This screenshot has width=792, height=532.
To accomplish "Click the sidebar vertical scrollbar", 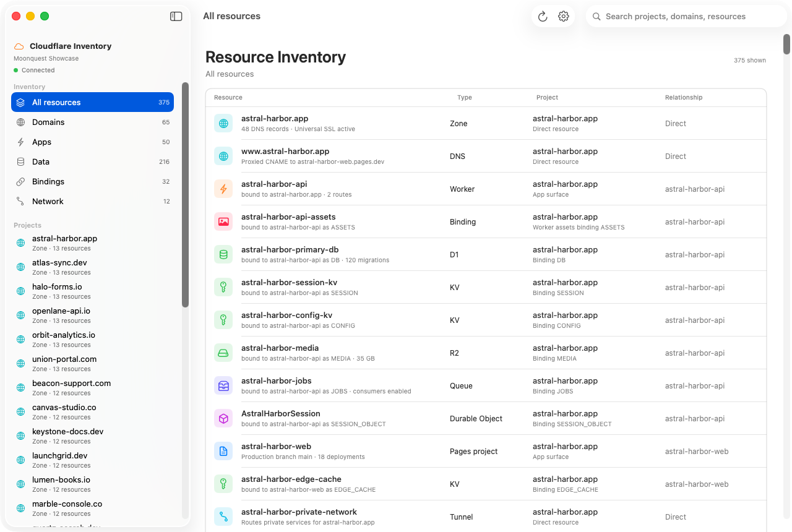I will (185, 195).
